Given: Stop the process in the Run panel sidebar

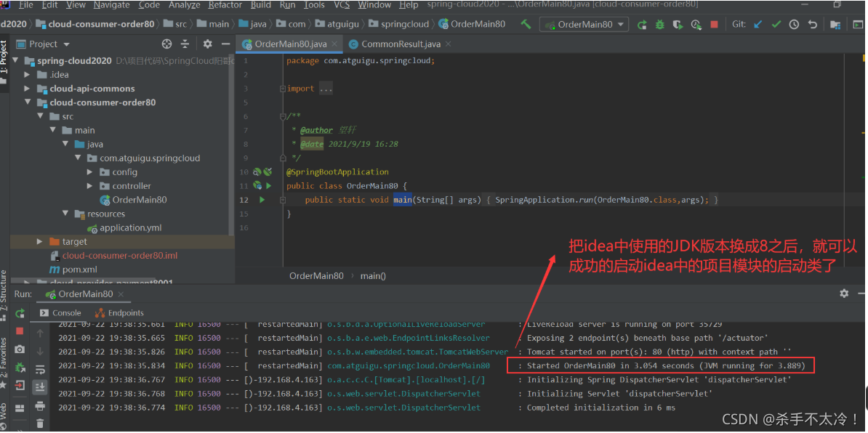Looking at the screenshot, I should pyautogui.click(x=20, y=331).
